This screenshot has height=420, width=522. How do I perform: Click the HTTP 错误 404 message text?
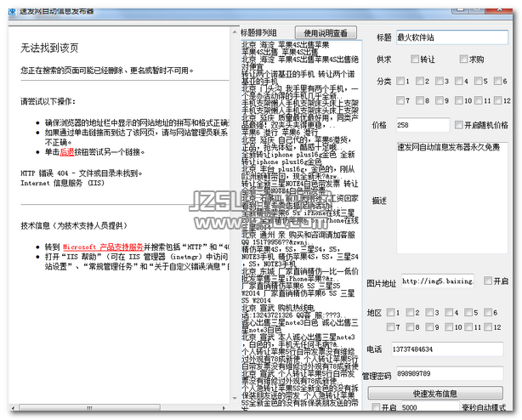[82, 173]
